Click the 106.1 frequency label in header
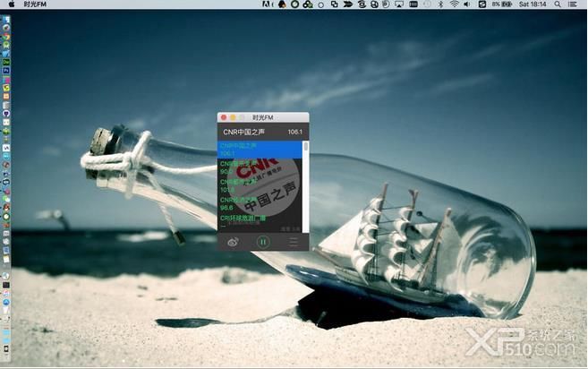Screen dimensions: 588x369 coord(294,133)
